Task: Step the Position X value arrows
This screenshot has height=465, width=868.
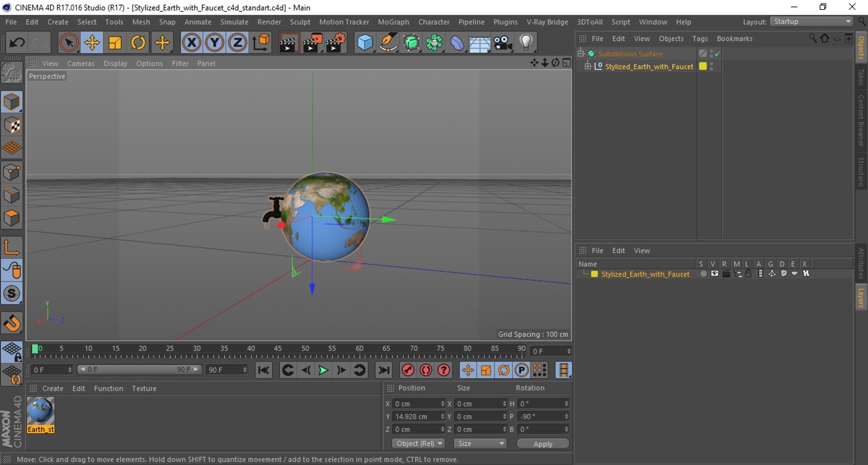Action: (x=443, y=404)
